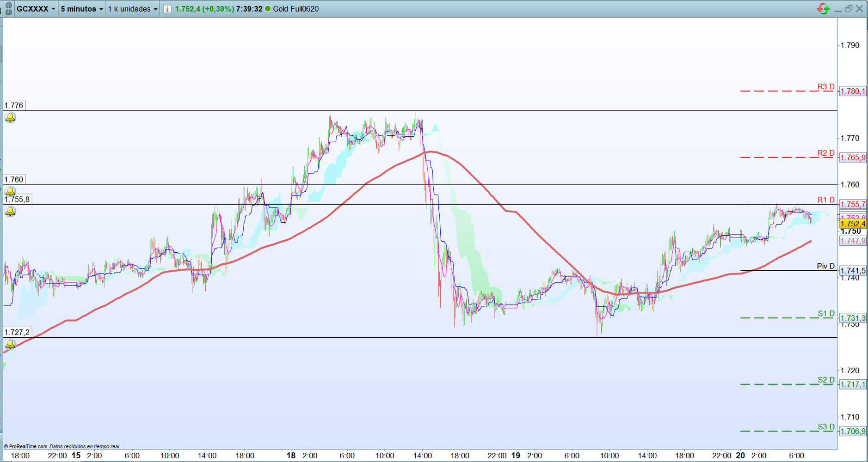Click the 1.720 price axis label
Viewport: 868px width, 462px height.
[850, 371]
